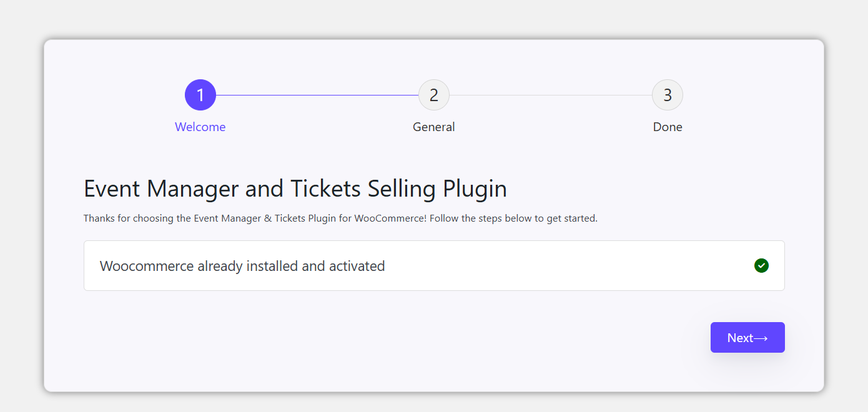Click the purple progress line after step 1

(317, 96)
